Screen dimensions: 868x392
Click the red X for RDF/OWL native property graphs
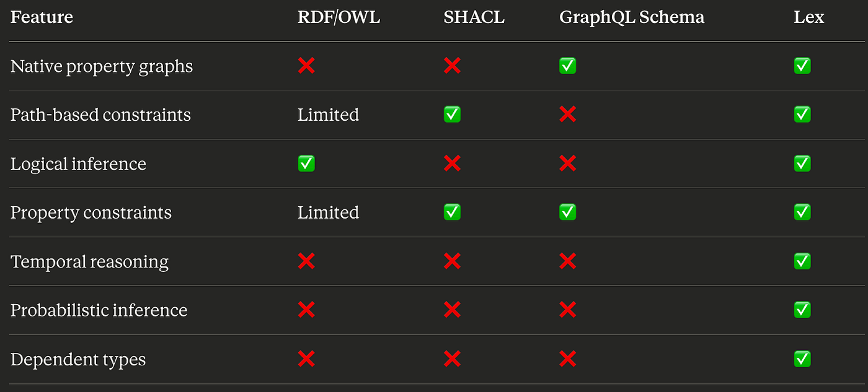[306, 66]
